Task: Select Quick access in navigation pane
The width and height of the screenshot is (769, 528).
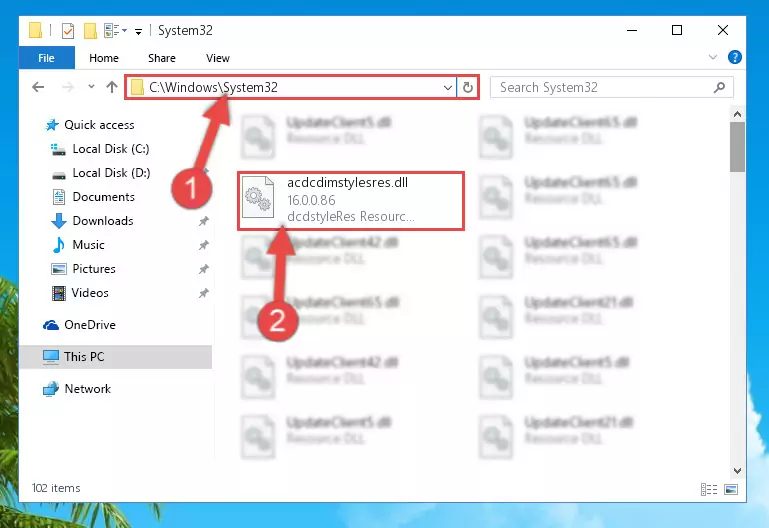Action: click(99, 125)
